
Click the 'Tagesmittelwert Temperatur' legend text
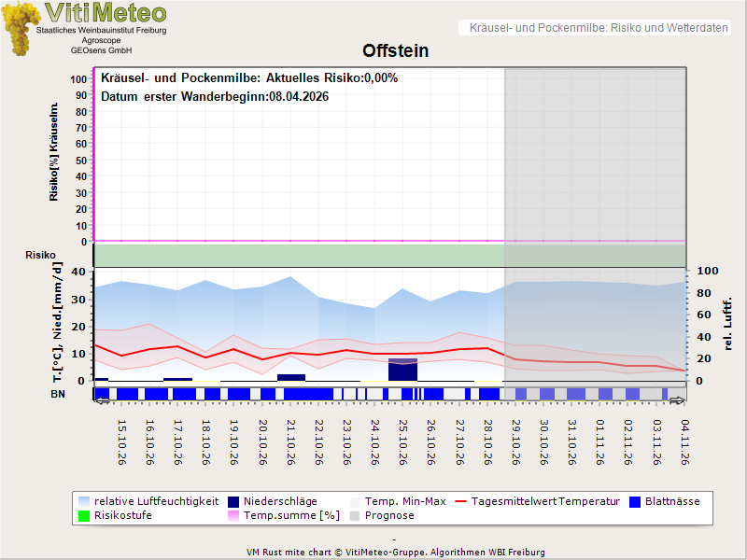pos(545,501)
